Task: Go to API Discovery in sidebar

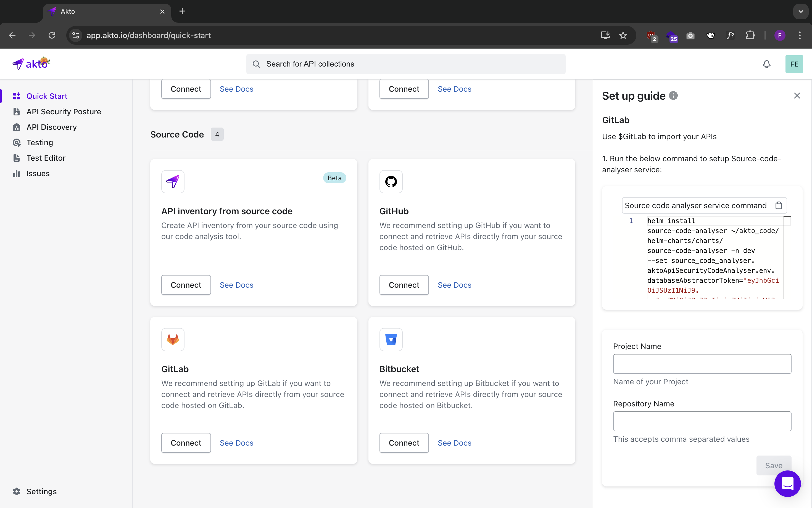Action: pyautogui.click(x=51, y=127)
